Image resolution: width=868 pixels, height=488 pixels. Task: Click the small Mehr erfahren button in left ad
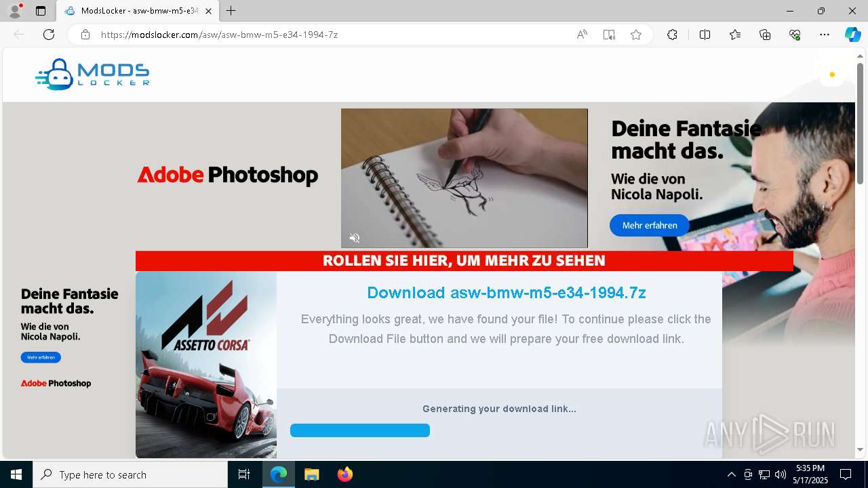tap(41, 357)
